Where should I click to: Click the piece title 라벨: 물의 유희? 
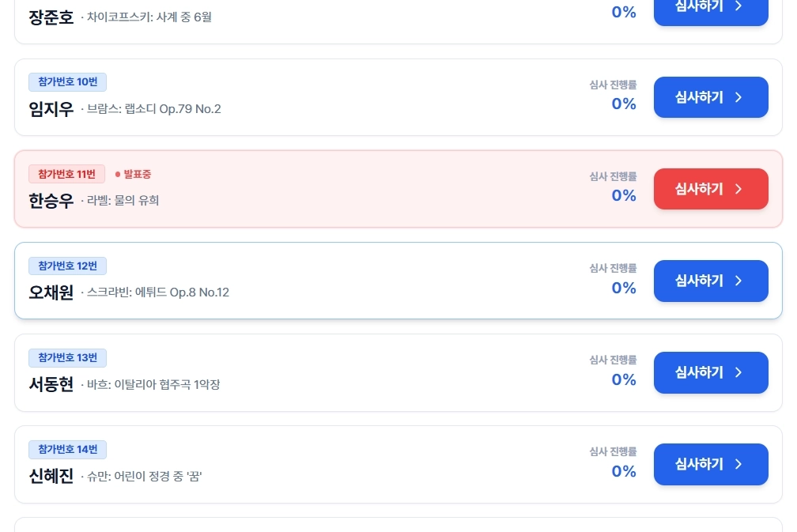[123, 200]
